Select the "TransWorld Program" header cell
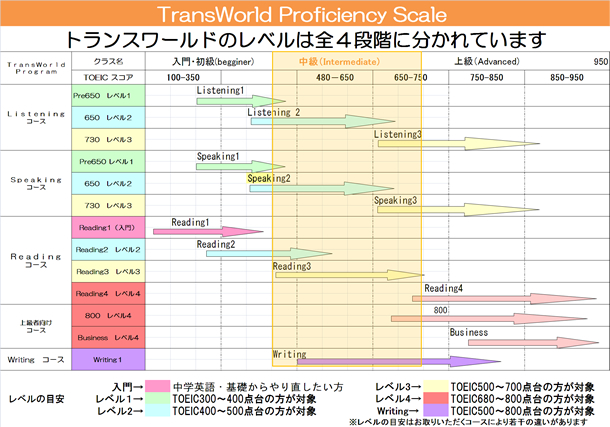 coord(36,68)
